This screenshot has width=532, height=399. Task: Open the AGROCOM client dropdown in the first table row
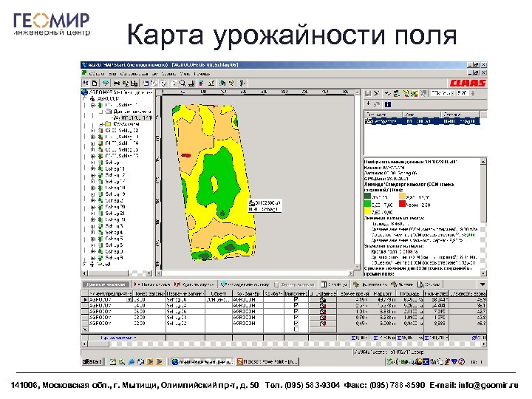pos(129,300)
